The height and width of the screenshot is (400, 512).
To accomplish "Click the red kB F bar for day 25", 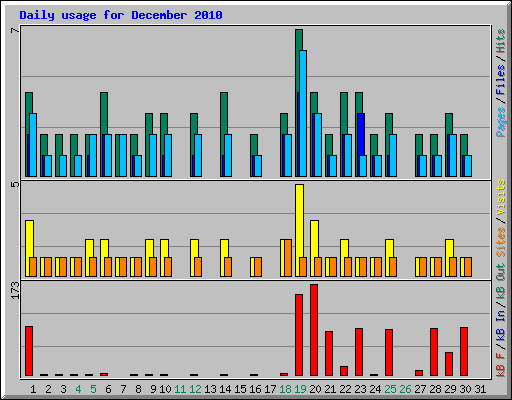I will [389, 353].
